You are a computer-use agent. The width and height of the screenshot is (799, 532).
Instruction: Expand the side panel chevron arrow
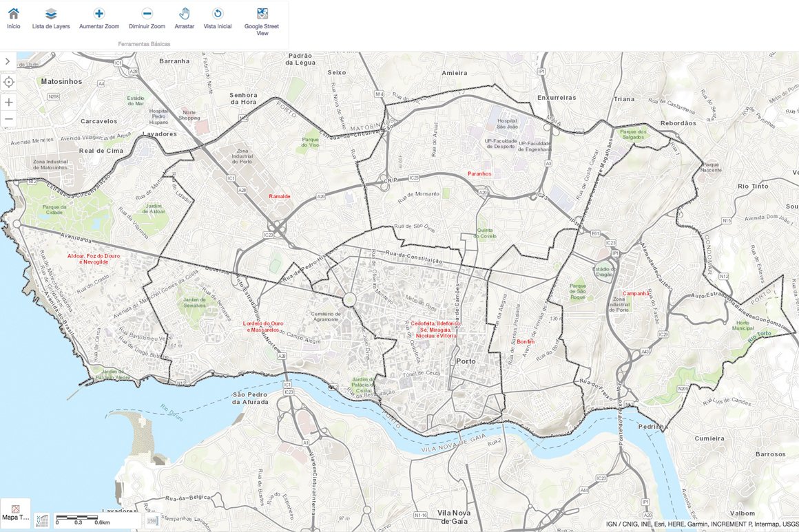[x=8, y=61]
